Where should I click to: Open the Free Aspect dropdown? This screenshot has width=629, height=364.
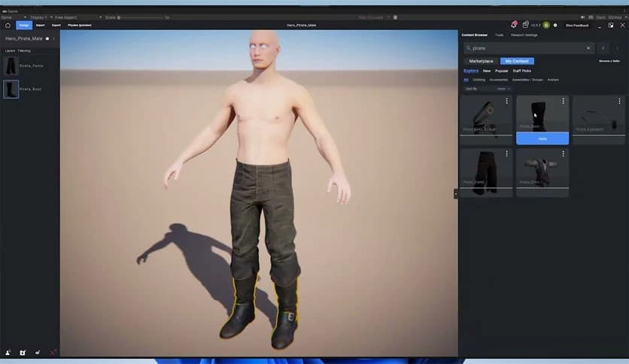78,17
